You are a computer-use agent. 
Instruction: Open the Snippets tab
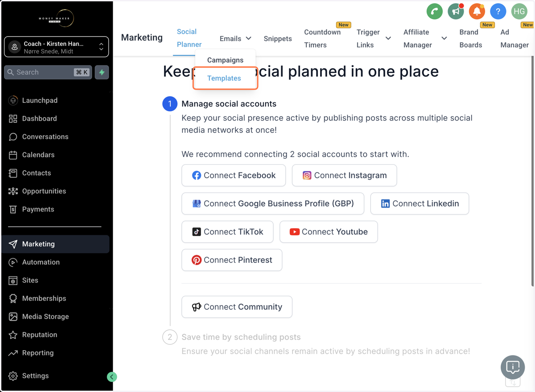pyautogui.click(x=278, y=39)
